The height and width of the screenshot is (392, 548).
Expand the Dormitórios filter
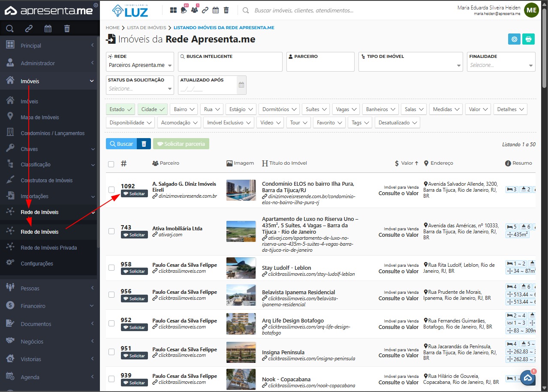tap(279, 109)
